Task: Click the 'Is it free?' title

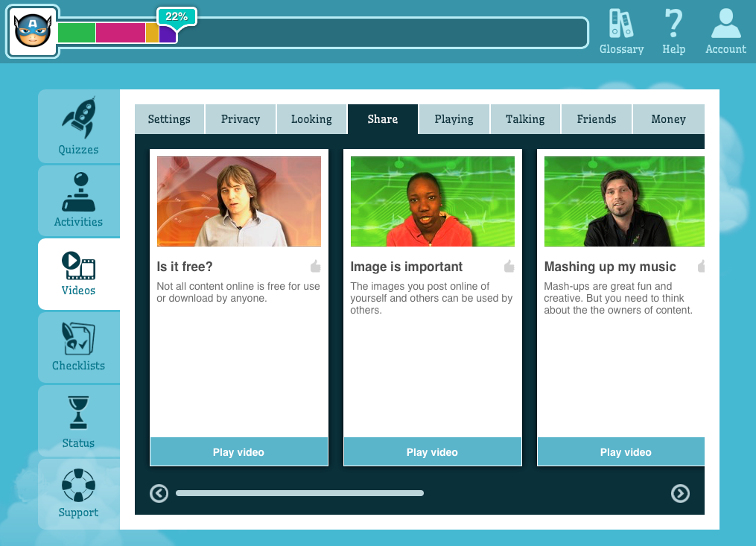Action: pyautogui.click(x=185, y=267)
